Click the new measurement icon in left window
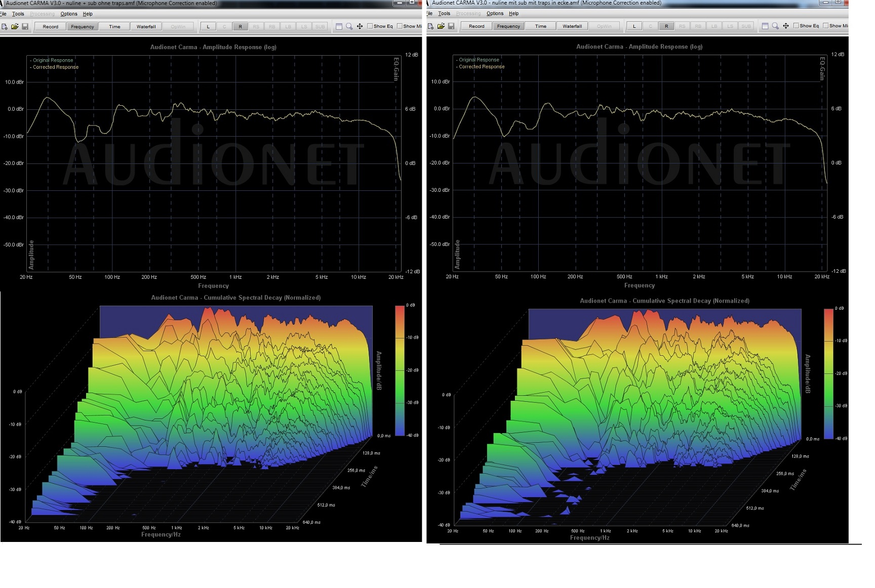The width and height of the screenshot is (875, 588). [x=5, y=26]
